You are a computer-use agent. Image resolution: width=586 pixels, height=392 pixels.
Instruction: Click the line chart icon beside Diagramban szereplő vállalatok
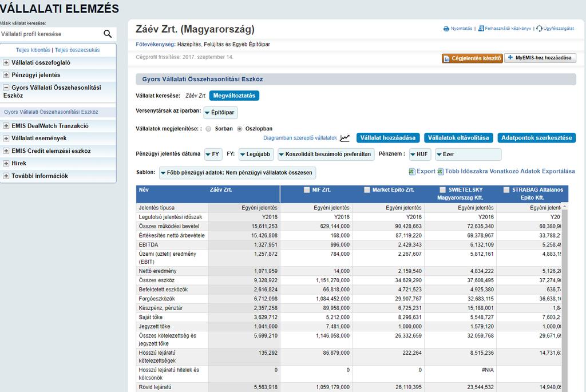pyautogui.click(x=345, y=138)
